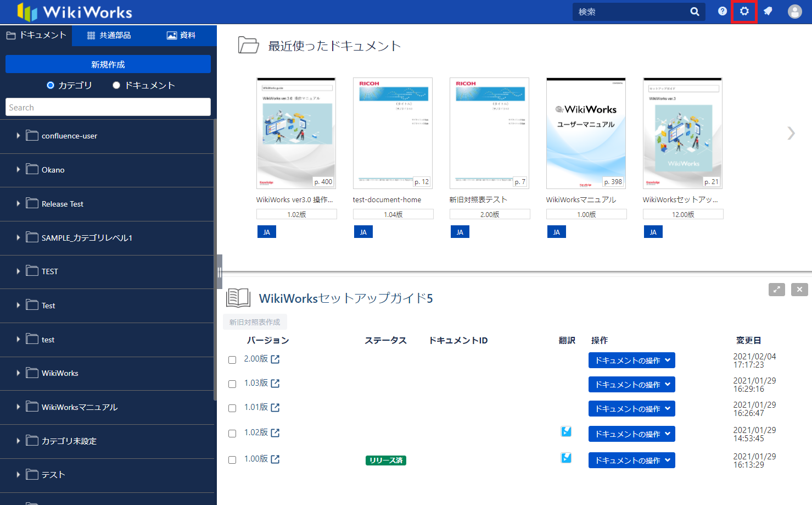
Task: Switch to the 共通部品 tab
Action: [x=109, y=35]
